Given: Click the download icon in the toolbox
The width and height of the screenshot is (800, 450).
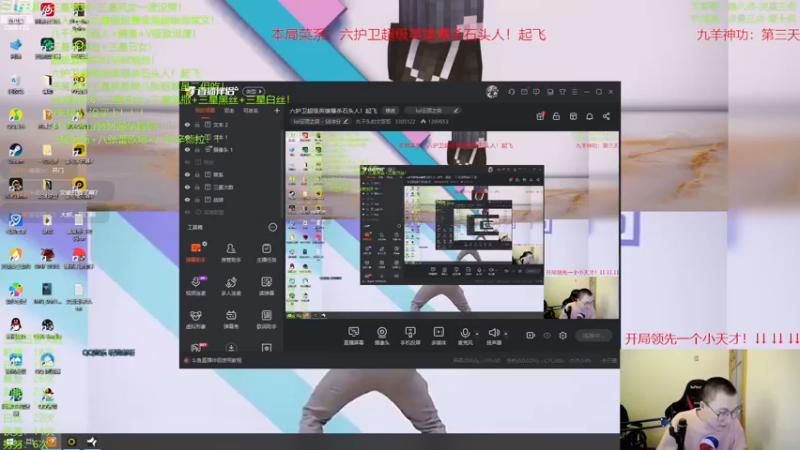Looking at the screenshot, I should point(231,348).
